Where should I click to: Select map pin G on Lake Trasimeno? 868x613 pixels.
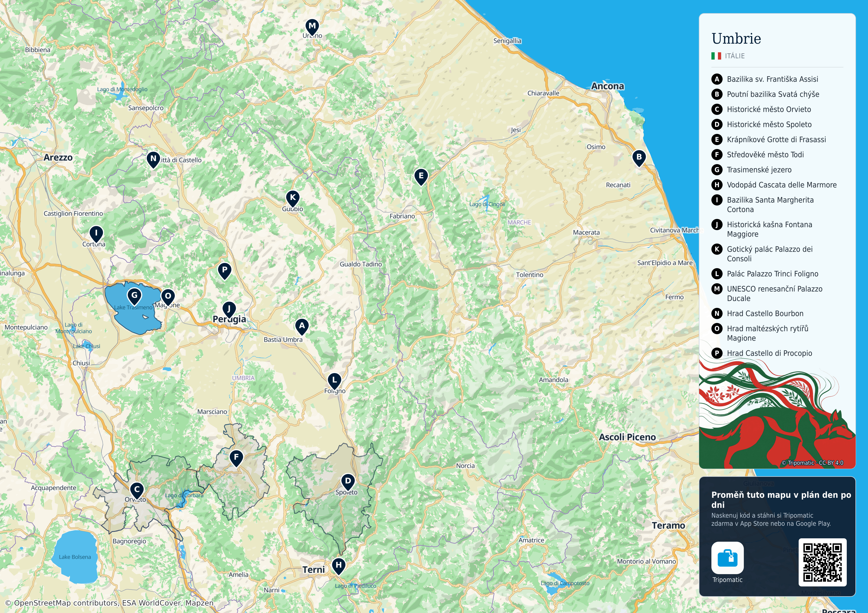pyautogui.click(x=134, y=296)
